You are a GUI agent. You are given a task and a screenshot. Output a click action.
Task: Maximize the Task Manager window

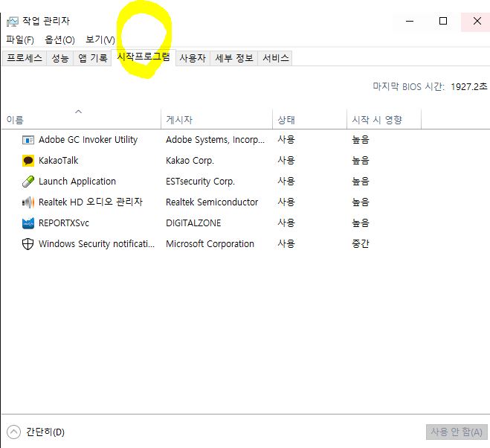pos(443,22)
